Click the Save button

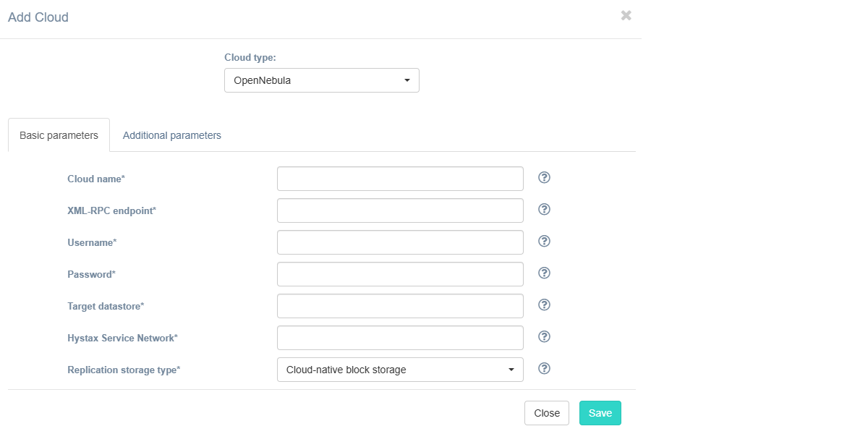[x=600, y=413]
